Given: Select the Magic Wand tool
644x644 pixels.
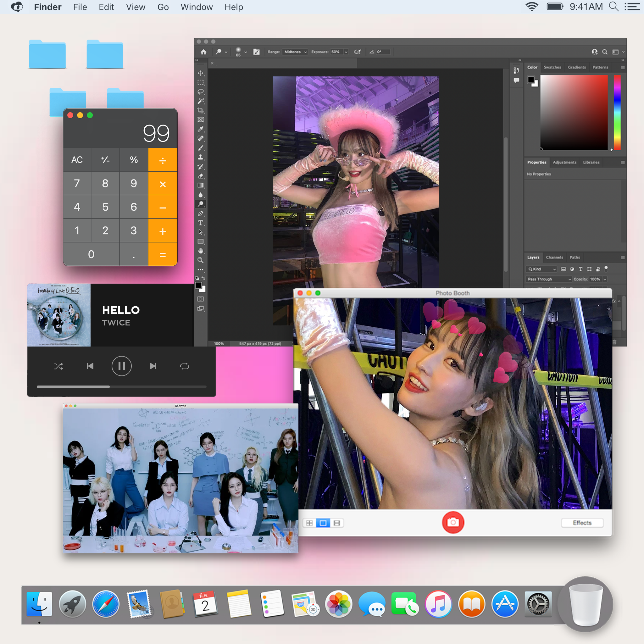Looking at the screenshot, I should (200, 101).
